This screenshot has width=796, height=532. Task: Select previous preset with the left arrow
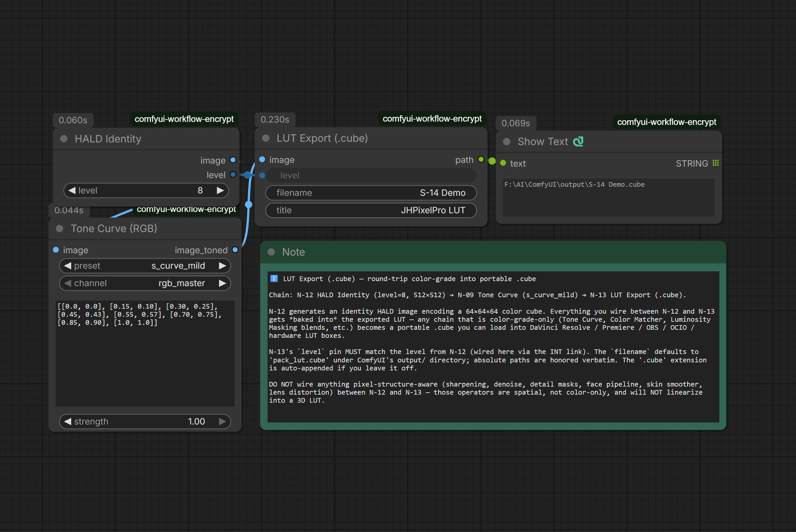point(68,266)
